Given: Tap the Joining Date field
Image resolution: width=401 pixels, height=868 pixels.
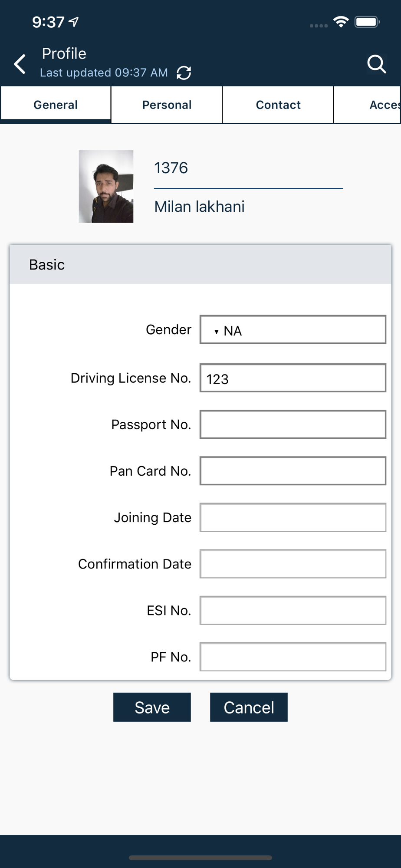Looking at the screenshot, I should coord(293,517).
